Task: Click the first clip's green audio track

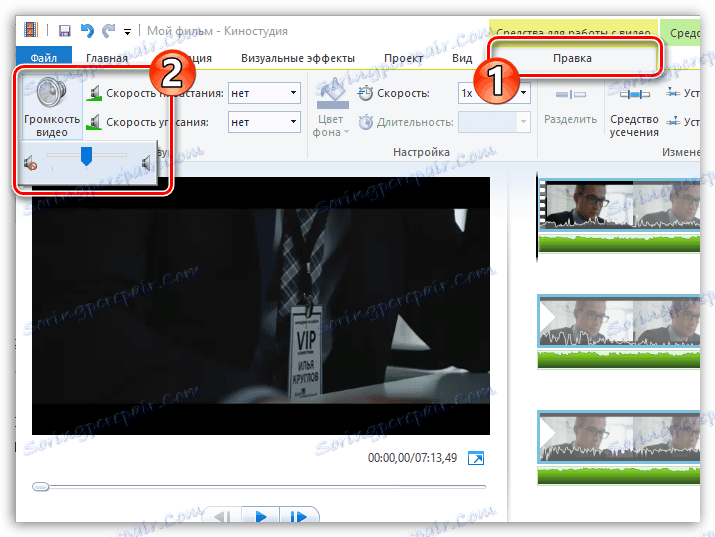Action: (x=619, y=244)
